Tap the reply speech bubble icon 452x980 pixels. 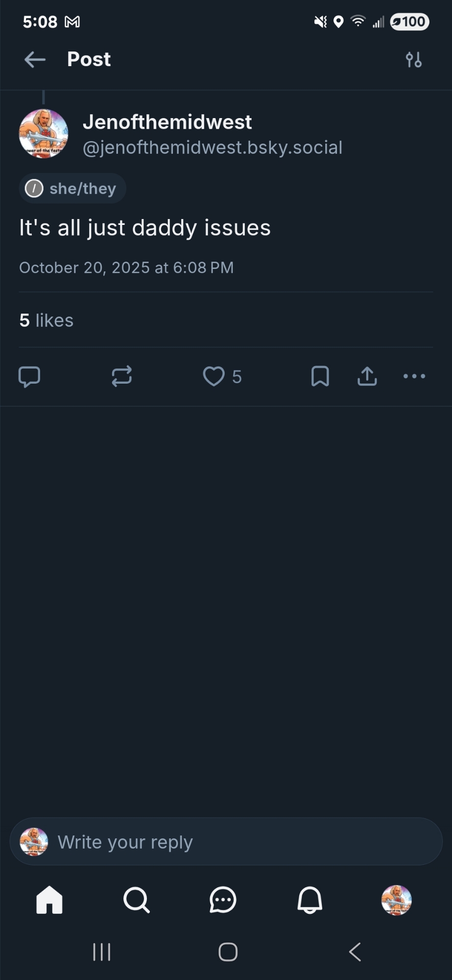29,376
